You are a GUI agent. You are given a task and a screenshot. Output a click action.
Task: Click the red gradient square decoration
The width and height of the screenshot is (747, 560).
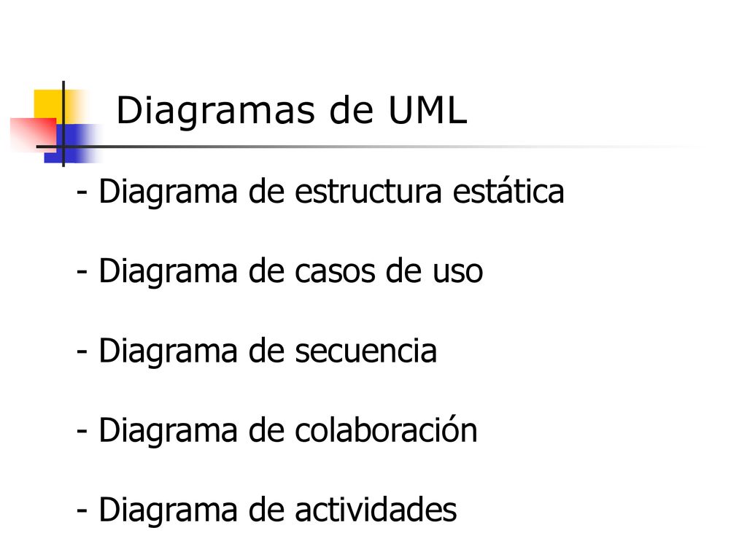click(x=34, y=135)
